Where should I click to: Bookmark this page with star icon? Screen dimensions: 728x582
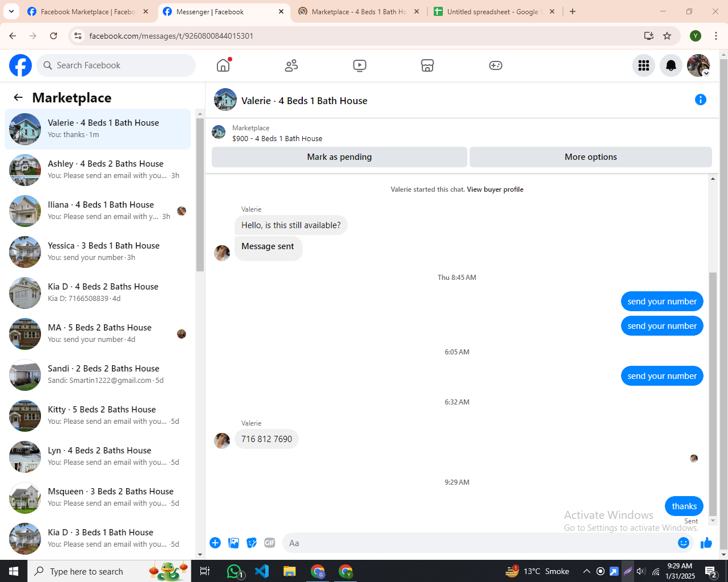click(x=667, y=36)
